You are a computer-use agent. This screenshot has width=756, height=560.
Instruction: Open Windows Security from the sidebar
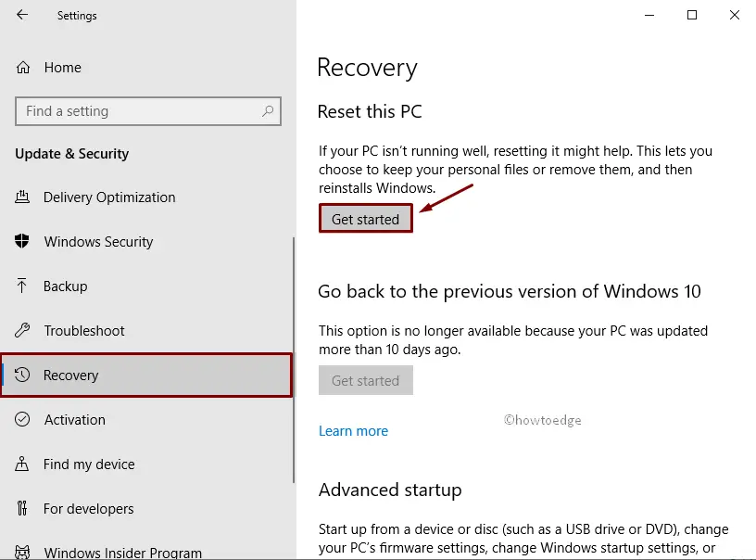click(x=98, y=241)
